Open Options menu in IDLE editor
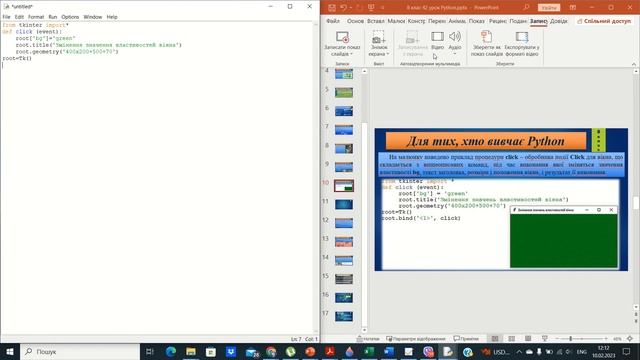 click(x=70, y=17)
